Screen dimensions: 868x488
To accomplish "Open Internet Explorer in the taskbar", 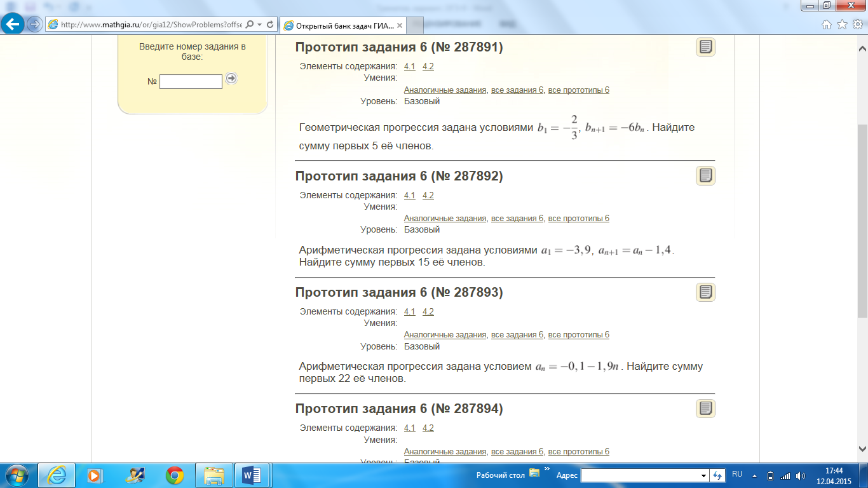I will click(x=57, y=475).
